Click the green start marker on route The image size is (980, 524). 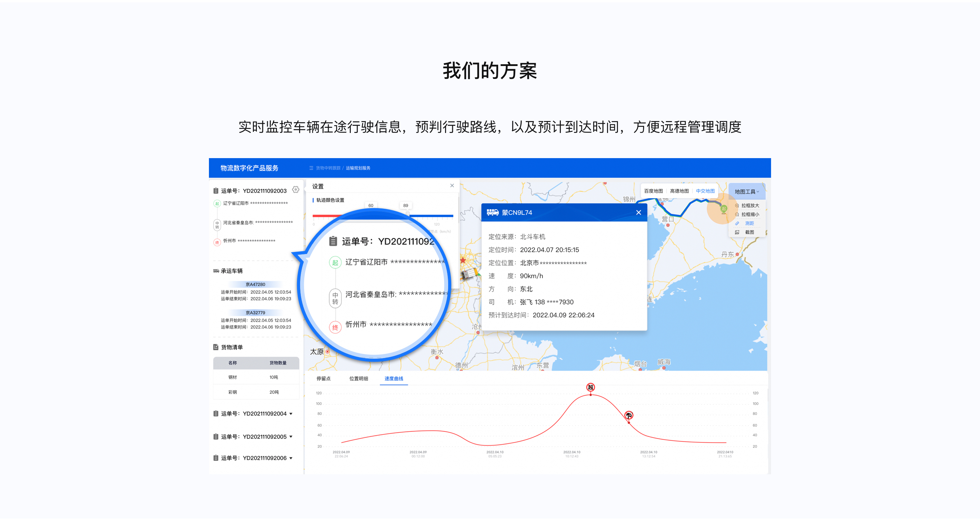[723, 209]
